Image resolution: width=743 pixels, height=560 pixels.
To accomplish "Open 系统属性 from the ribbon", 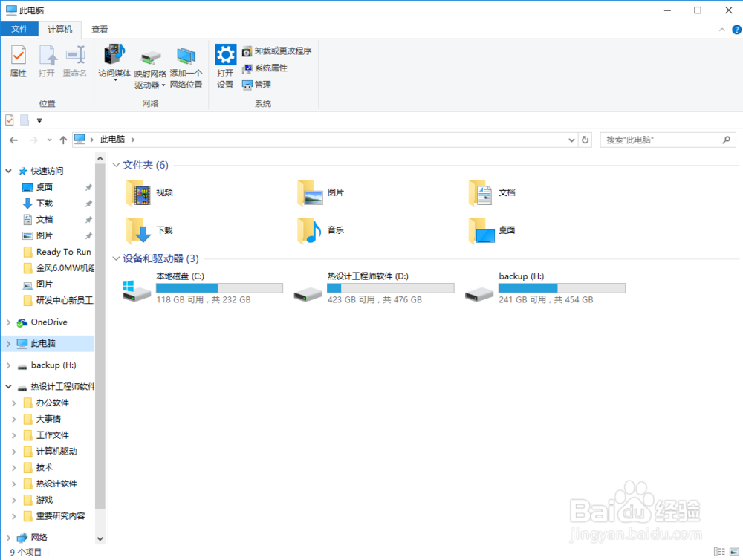I will (x=266, y=68).
